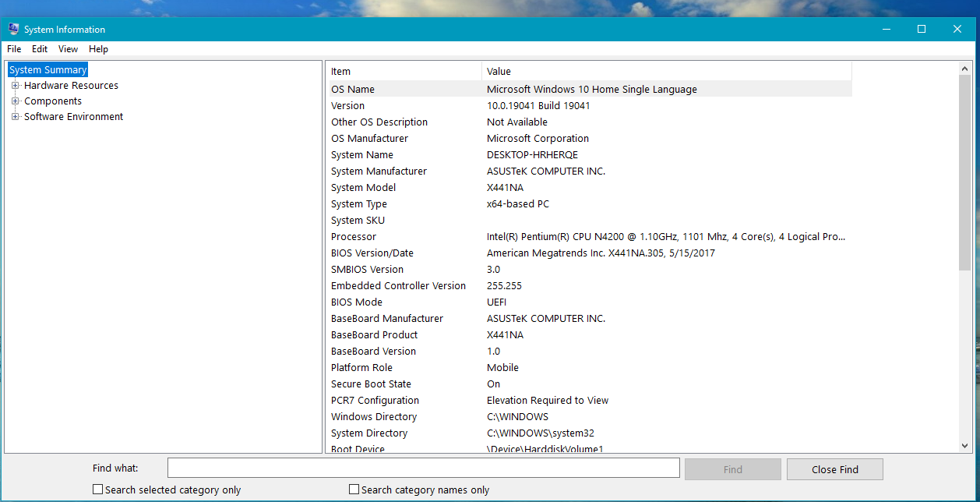
Task: Click the Value column header
Action: [667, 71]
